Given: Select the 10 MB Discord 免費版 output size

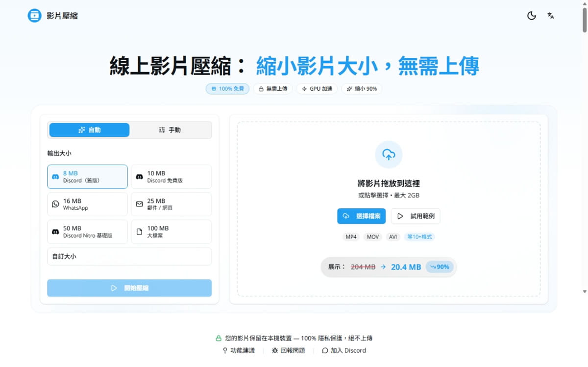Looking at the screenshot, I should point(171,176).
